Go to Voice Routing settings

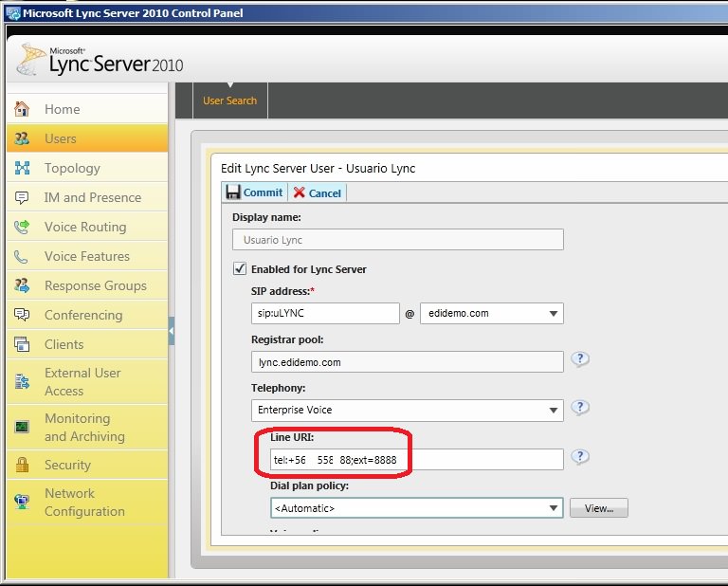87,227
